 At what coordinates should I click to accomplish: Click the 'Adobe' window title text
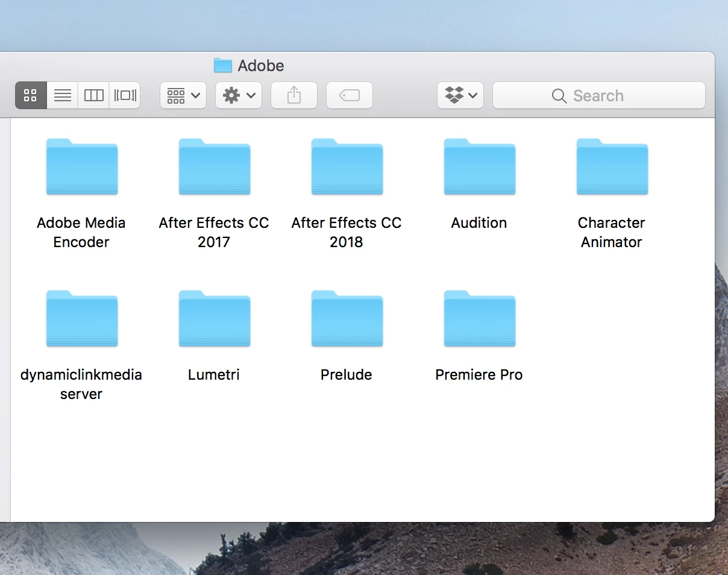pyautogui.click(x=261, y=65)
